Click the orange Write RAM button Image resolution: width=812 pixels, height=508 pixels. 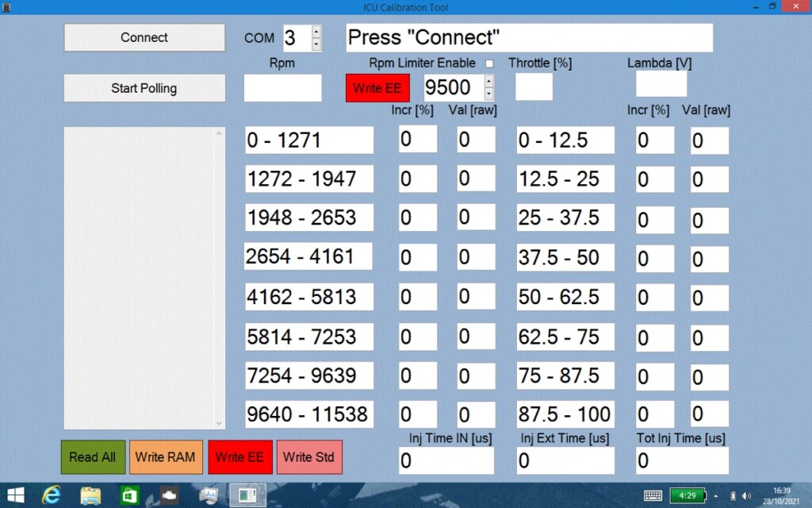pyautogui.click(x=166, y=457)
